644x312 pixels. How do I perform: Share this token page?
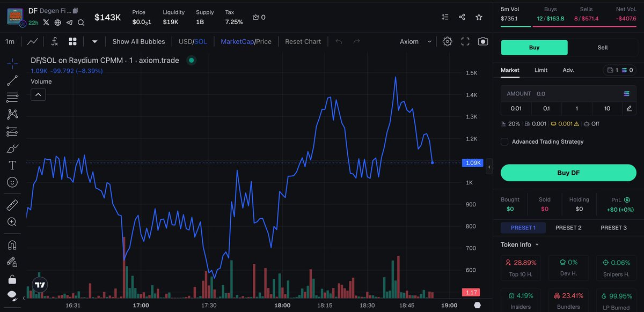pos(462,17)
